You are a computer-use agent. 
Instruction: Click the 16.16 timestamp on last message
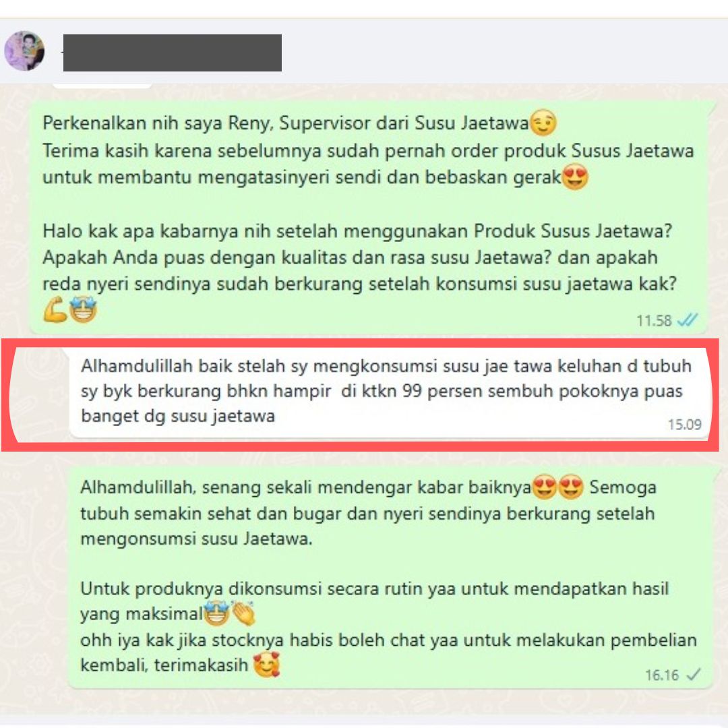(x=662, y=675)
